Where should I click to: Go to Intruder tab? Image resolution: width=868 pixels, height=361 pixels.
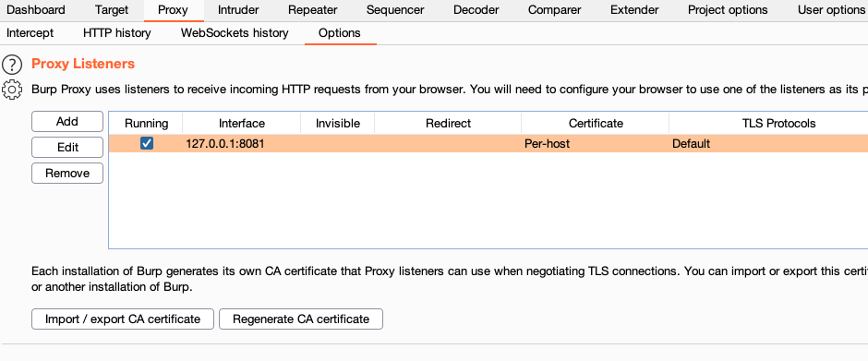click(x=238, y=10)
